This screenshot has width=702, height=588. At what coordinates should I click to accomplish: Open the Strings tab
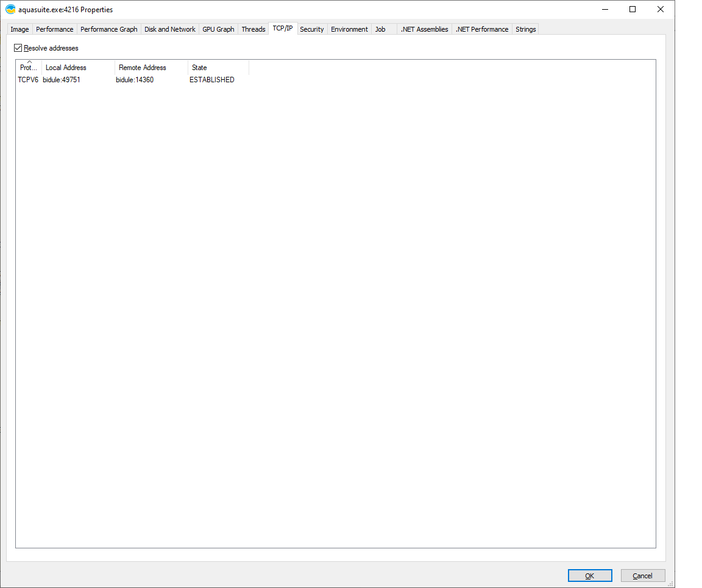click(x=526, y=29)
